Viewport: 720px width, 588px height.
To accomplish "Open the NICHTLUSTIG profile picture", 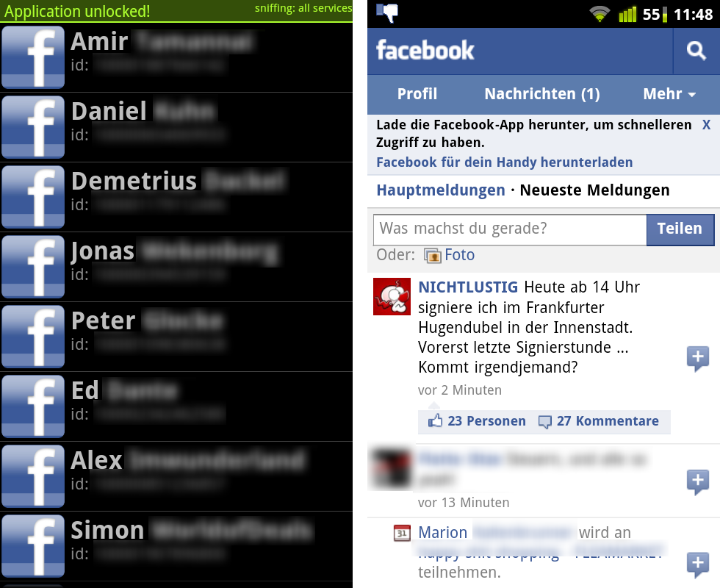I will click(x=392, y=296).
